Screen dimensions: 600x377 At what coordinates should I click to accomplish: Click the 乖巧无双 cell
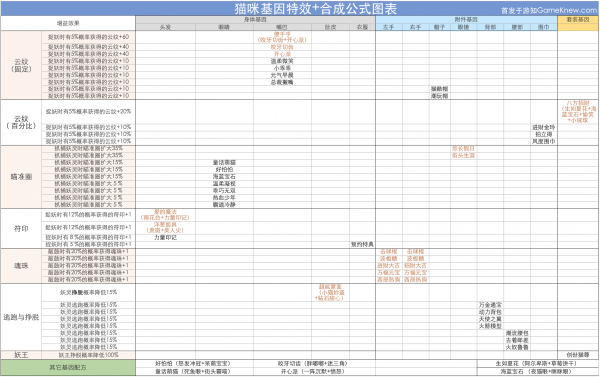(224, 190)
